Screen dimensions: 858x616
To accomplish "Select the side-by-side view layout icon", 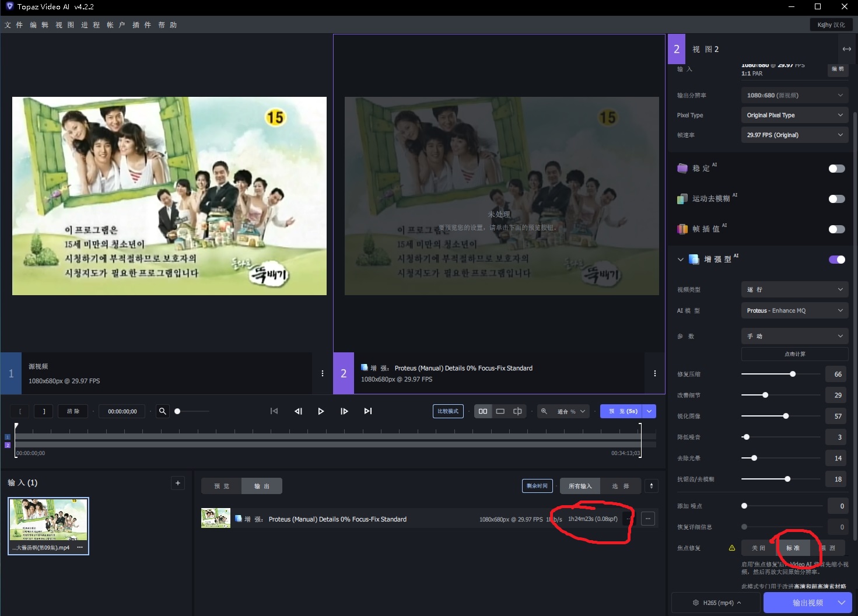I will (x=483, y=411).
